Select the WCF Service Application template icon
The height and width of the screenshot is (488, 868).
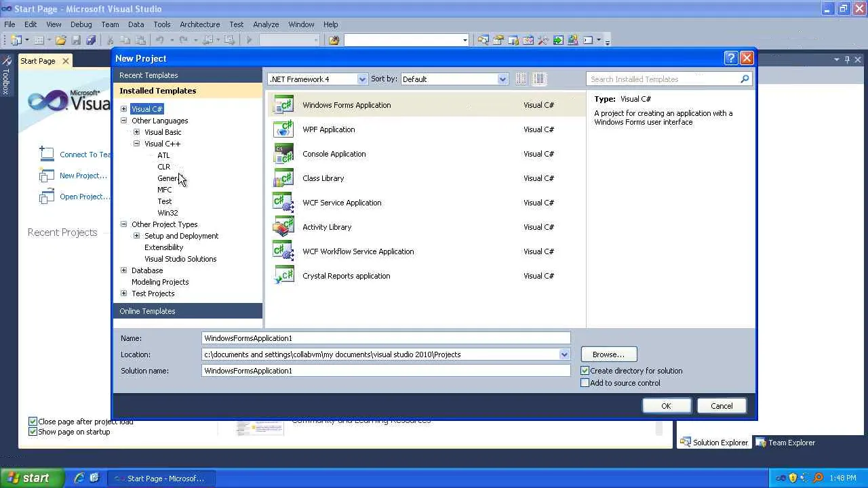(x=283, y=203)
